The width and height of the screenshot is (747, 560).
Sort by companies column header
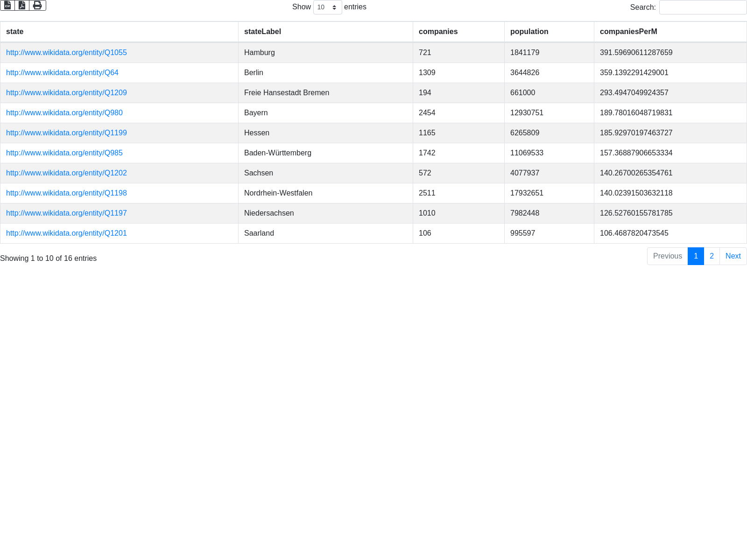438,32
